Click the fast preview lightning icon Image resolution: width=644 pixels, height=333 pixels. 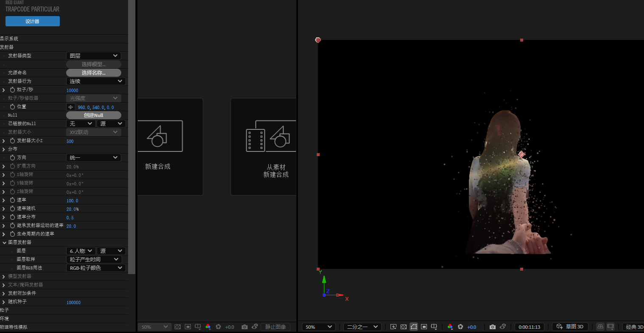393,327
